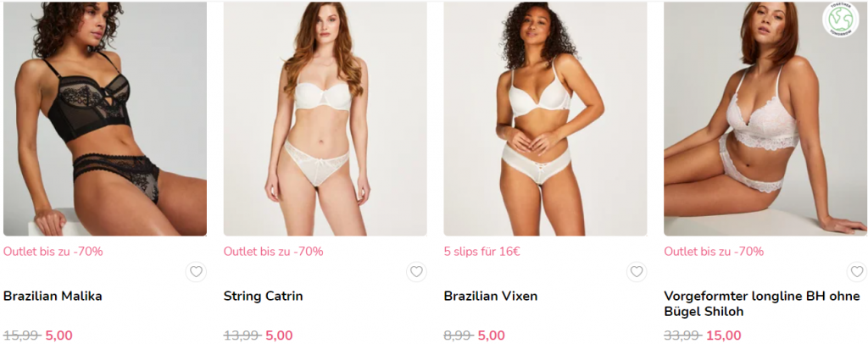Click Outlet label above Shiloh longline BH
The height and width of the screenshot is (344, 868).
pos(714,251)
